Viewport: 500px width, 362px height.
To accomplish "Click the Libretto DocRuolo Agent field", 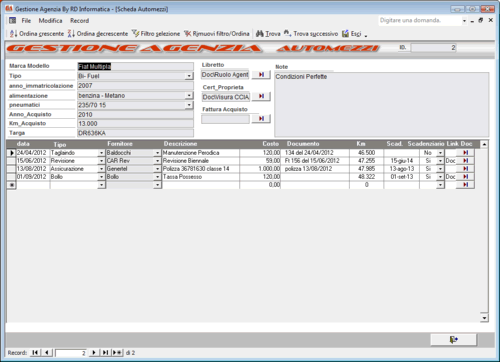I will coord(225,75).
